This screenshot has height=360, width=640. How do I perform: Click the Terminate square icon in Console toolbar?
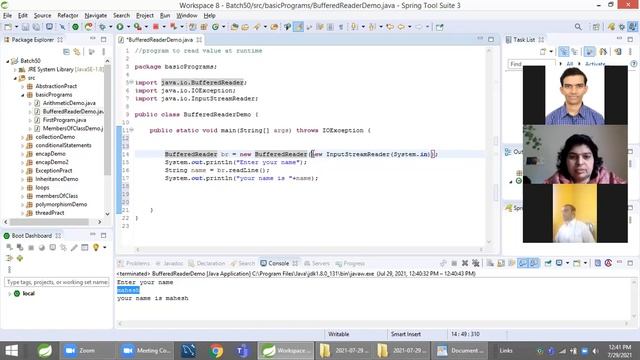(x=454, y=263)
